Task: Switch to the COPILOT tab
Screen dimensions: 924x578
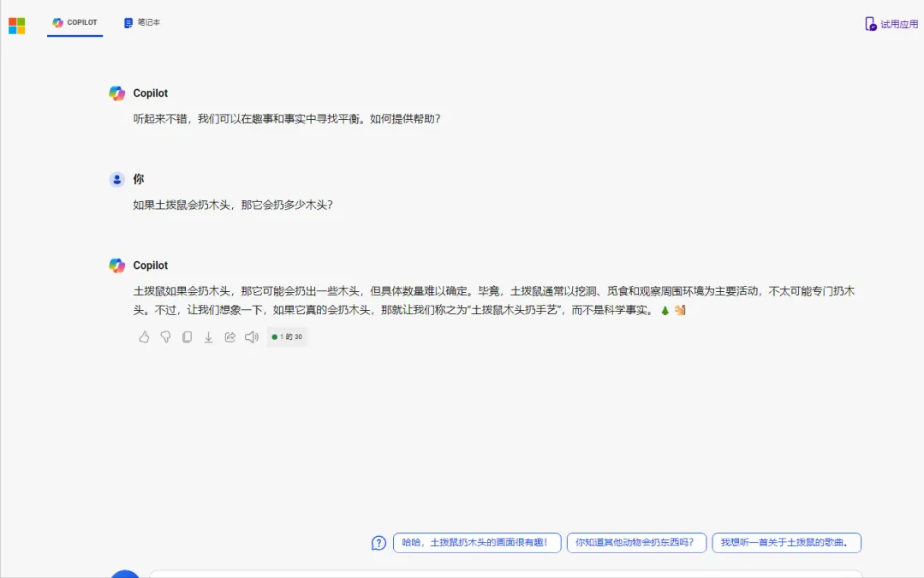Action: [x=75, y=23]
